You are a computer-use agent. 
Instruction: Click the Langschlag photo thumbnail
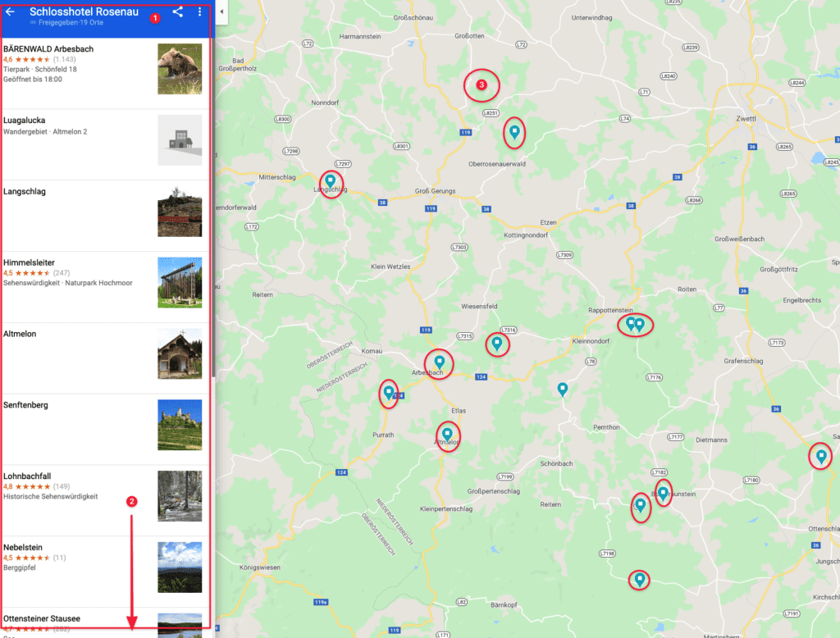click(180, 211)
